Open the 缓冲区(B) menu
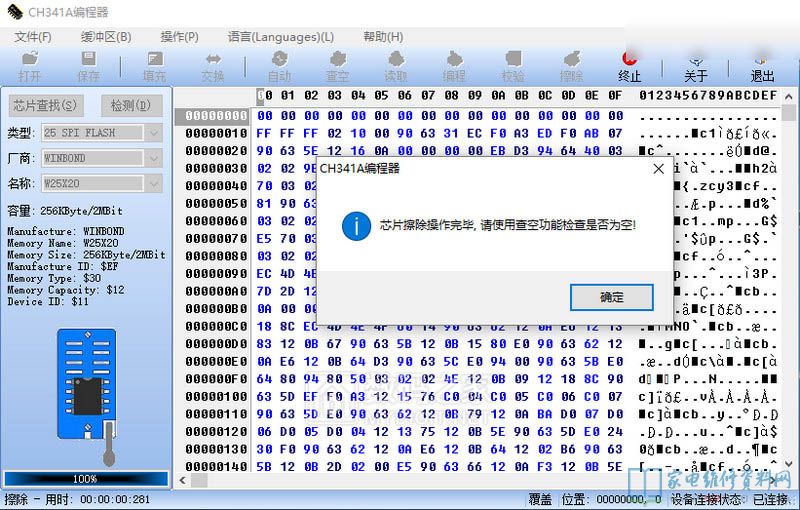The image size is (800, 510). [x=106, y=37]
